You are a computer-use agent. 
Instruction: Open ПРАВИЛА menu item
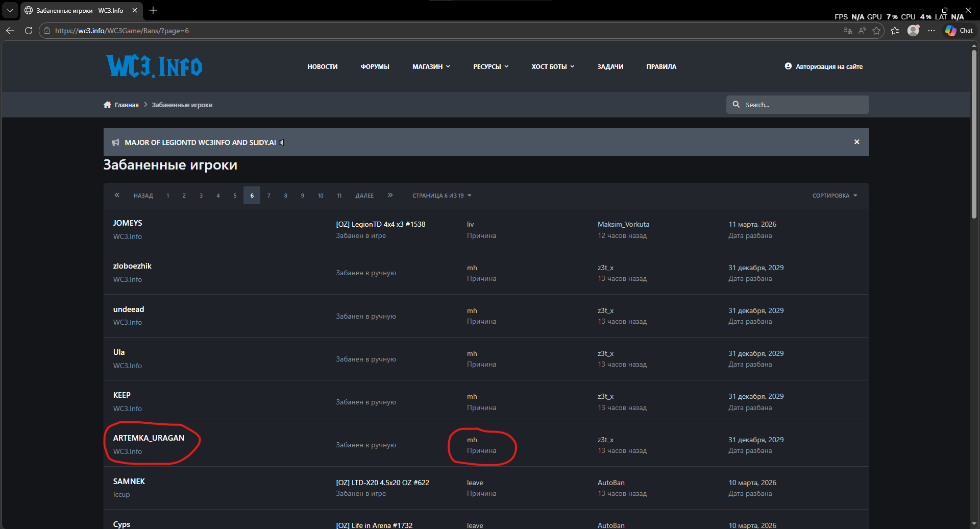coord(661,67)
